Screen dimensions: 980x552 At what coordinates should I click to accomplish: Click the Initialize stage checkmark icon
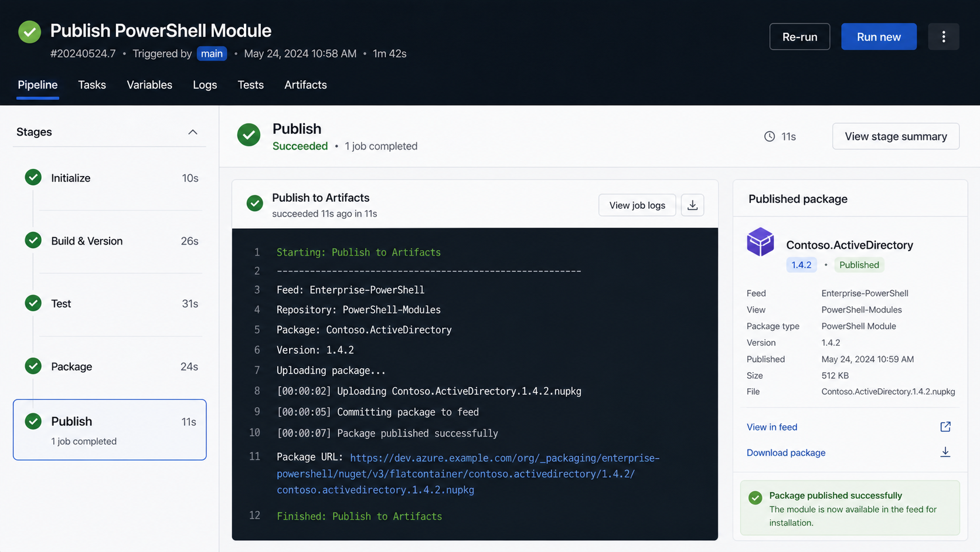point(33,177)
